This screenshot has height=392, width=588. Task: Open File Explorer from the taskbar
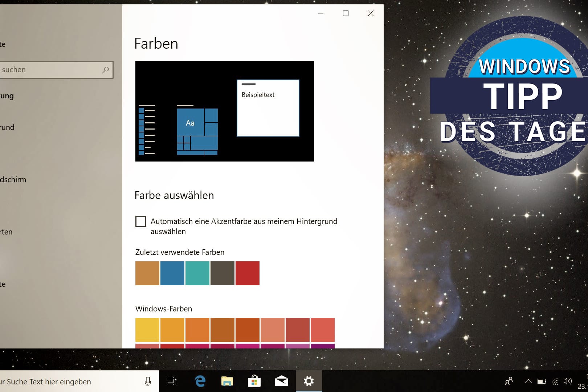227,381
